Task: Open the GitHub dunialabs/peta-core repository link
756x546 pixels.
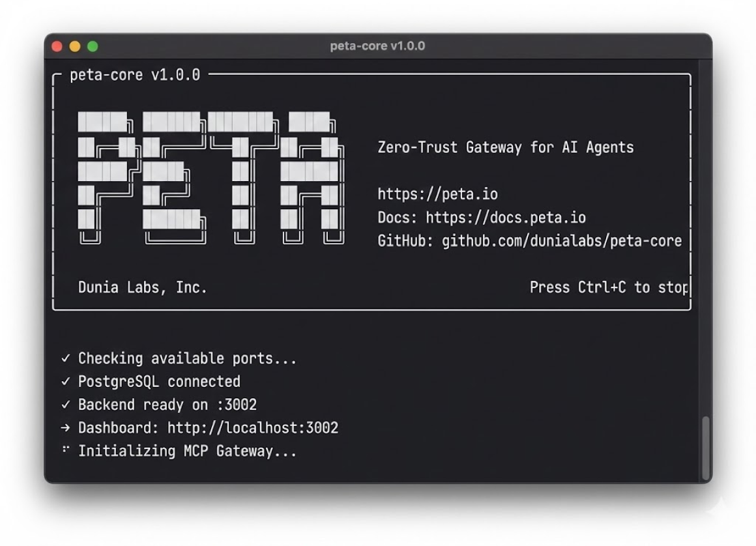Action: (x=561, y=241)
